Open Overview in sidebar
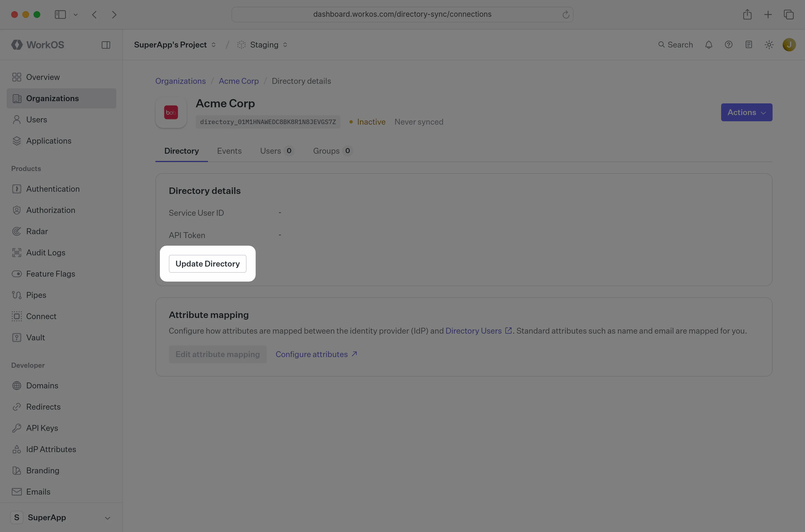805x532 pixels. coord(61,77)
